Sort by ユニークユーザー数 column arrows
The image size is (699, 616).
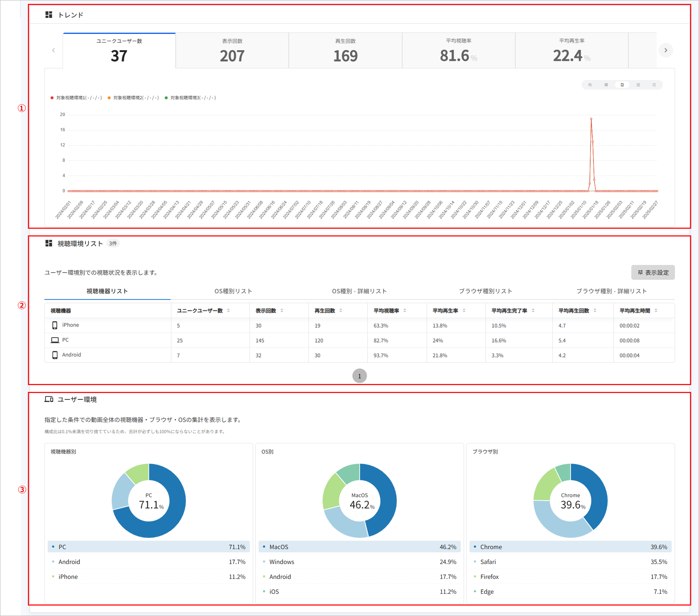(228, 311)
